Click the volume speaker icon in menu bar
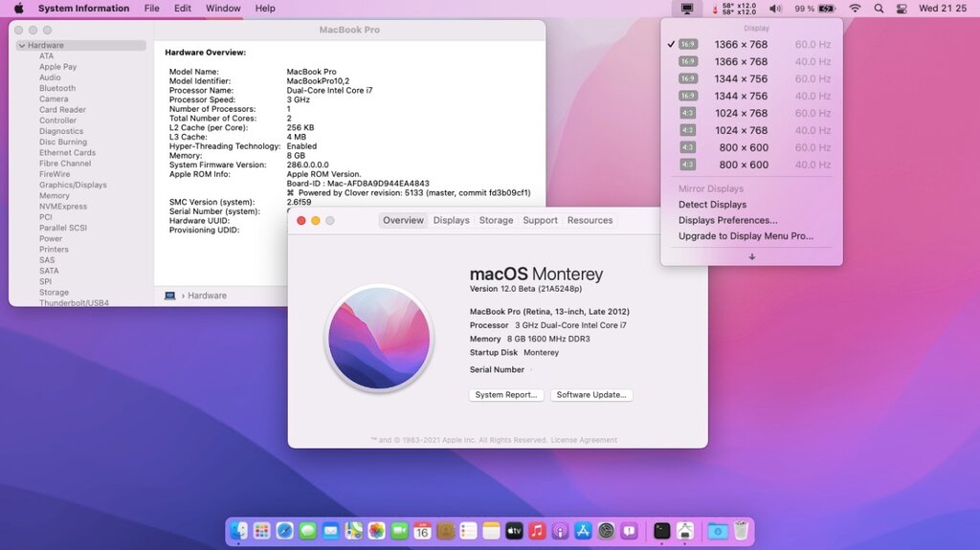Image resolution: width=980 pixels, height=550 pixels. [x=775, y=9]
